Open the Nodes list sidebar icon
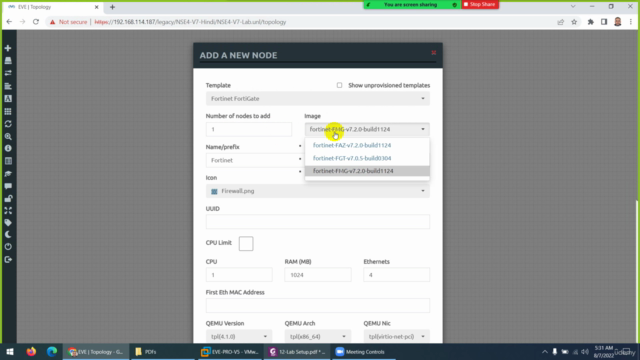Image resolution: width=640 pixels, height=360 pixels. coord(8,60)
